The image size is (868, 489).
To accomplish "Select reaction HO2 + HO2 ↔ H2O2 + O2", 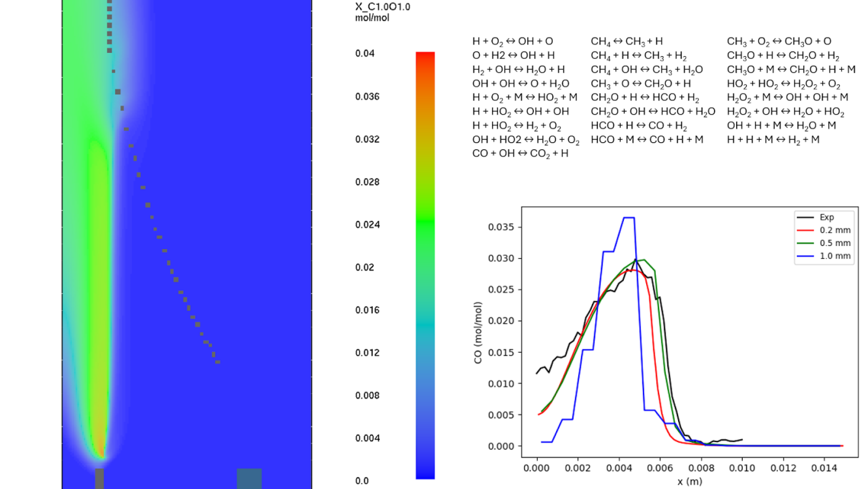I will 784,84.
